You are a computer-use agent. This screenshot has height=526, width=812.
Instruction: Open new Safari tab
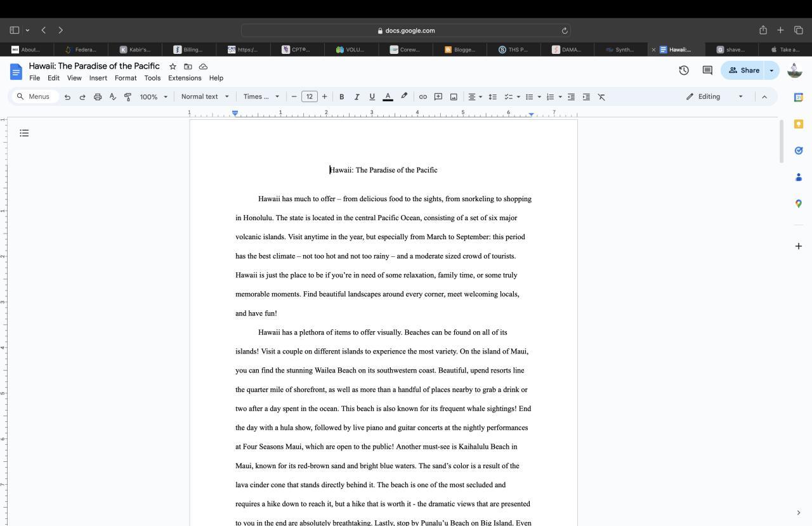click(780, 30)
